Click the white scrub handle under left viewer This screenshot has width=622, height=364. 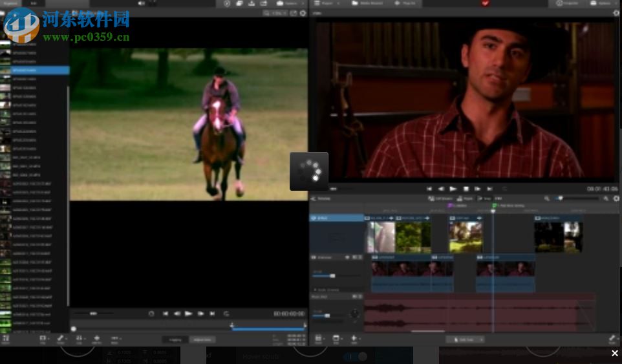pos(74,328)
